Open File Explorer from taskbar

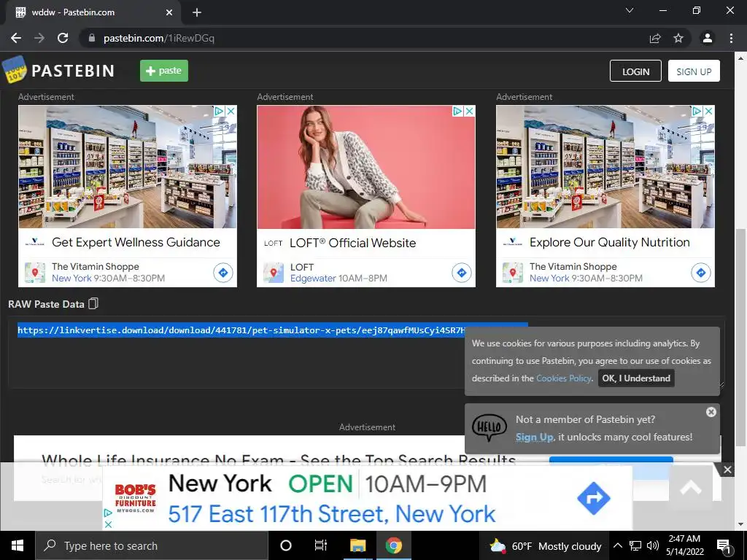pos(357,545)
